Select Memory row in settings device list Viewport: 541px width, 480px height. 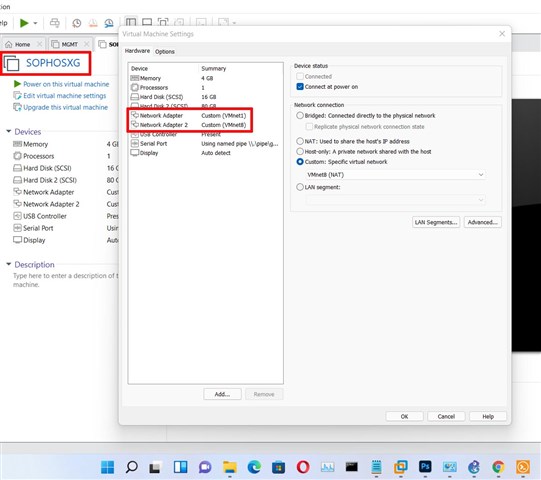click(205, 78)
